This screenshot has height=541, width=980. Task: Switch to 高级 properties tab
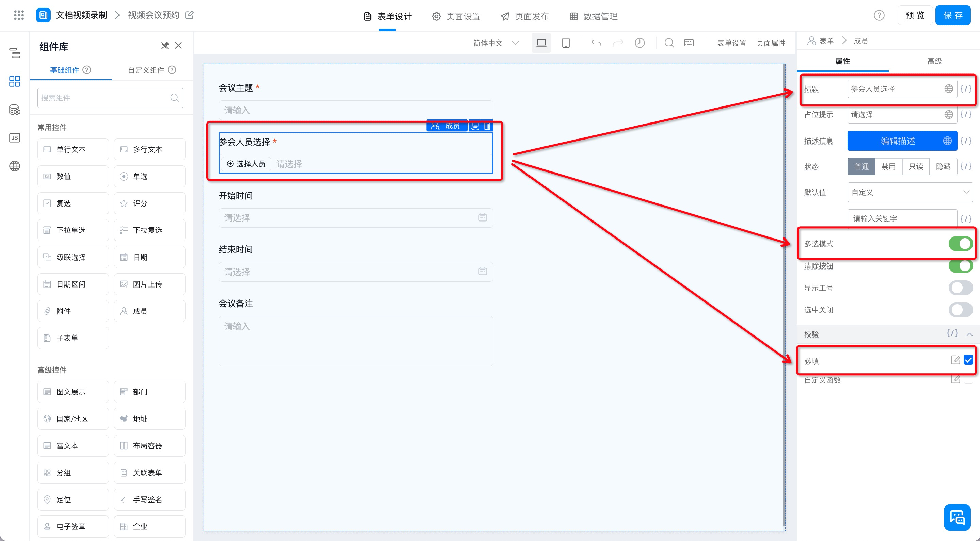[934, 61]
